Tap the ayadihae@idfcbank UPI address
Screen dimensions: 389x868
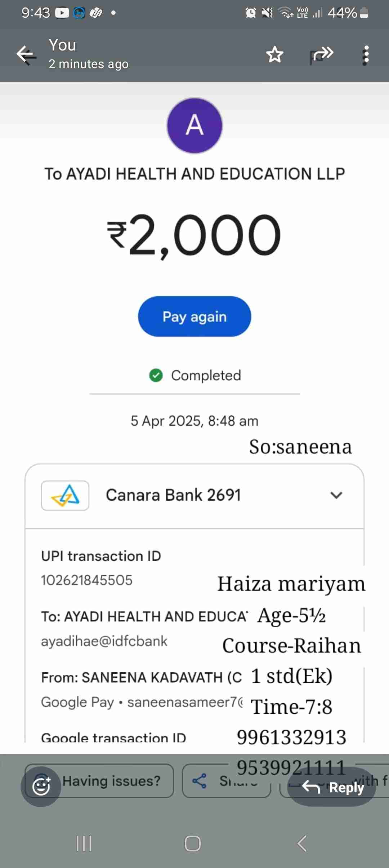click(x=104, y=641)
